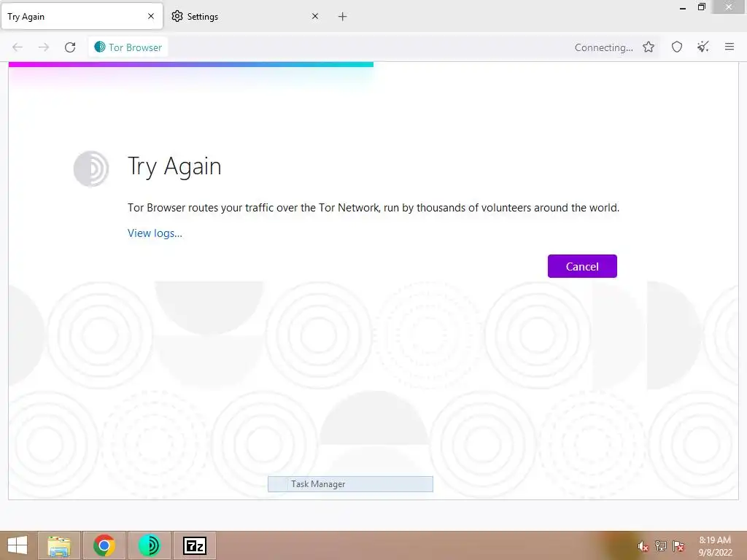Restore down the Tor Browser window
The width and height of the screenshot is (747, 560).
(702, 7)
